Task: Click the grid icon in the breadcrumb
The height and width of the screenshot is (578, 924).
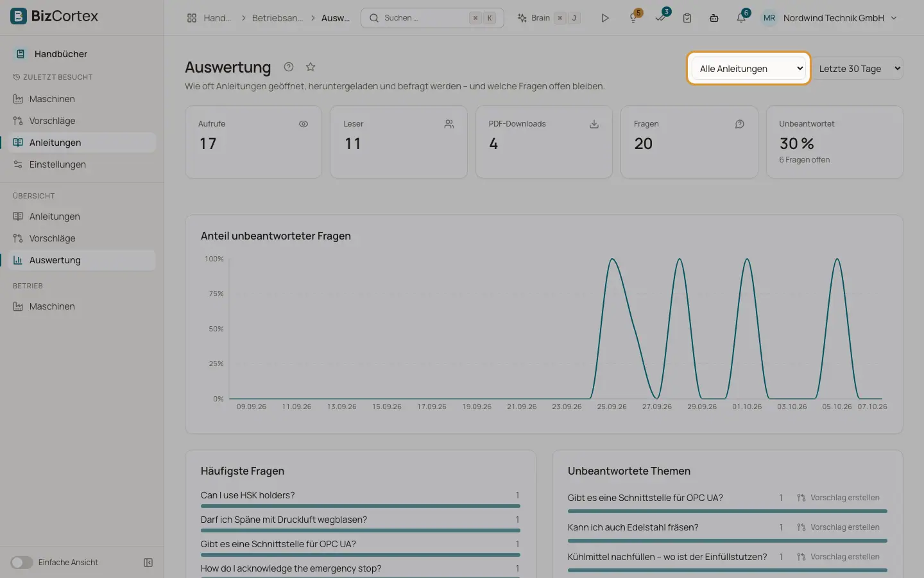Action: click(192, 18)
